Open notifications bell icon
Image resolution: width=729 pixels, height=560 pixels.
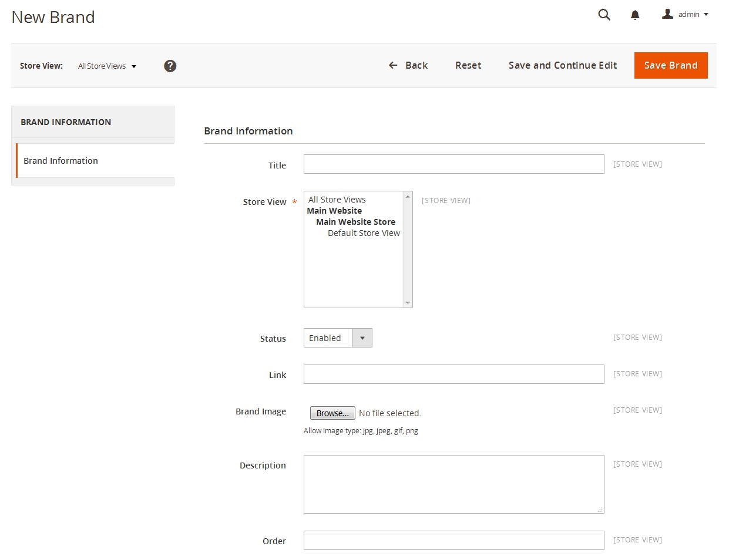pos(635,15)
